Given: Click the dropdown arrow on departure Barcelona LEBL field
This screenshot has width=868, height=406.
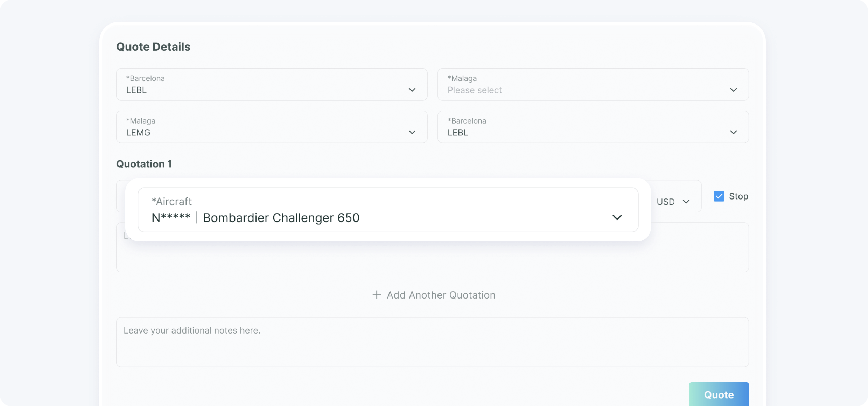Looking at the screenshot, I should pyautogui.click(x=412, y=90).
